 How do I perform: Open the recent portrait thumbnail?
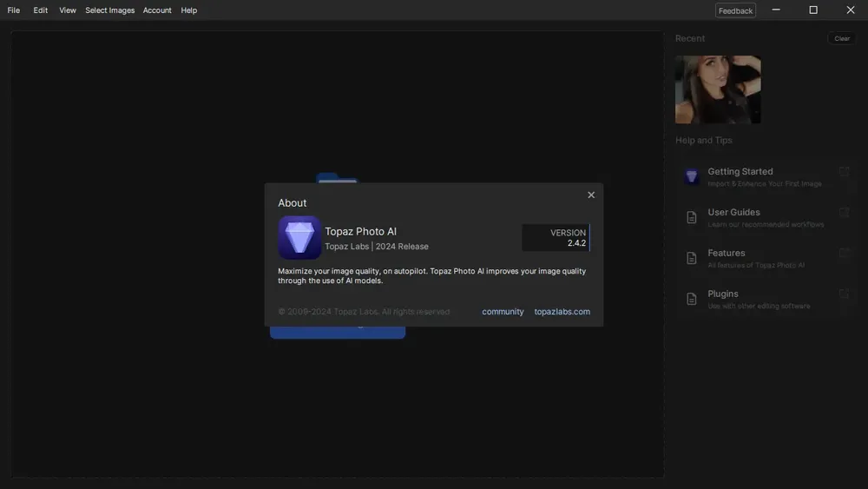(x=718, y=89)
